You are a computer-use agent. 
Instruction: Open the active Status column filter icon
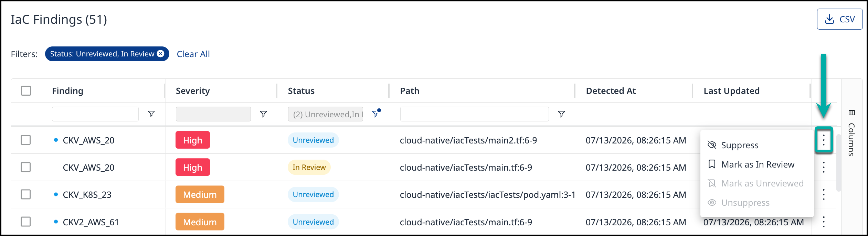pyautogui.click(x=376, y=114)
